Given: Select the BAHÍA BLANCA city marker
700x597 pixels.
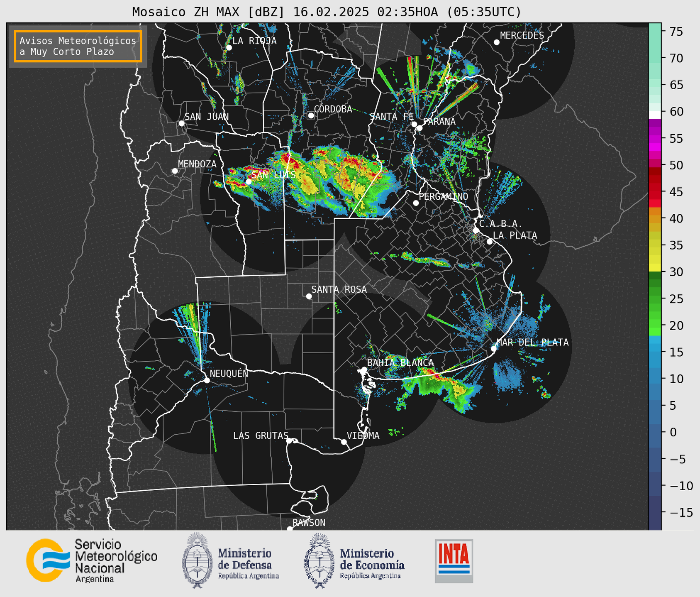Looking at the screenshot, I should pos(364,369).
